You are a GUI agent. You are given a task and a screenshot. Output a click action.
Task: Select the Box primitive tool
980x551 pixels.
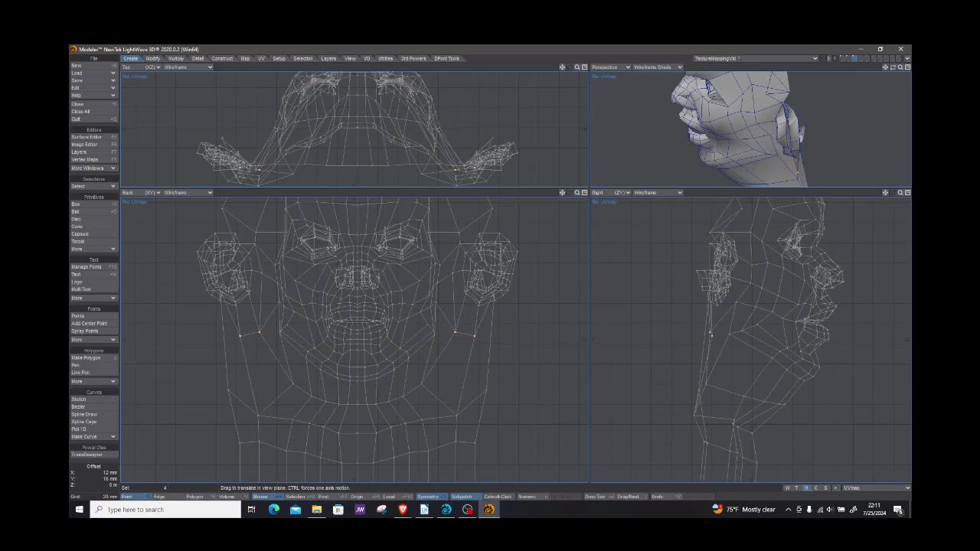(x=93, y=204)
